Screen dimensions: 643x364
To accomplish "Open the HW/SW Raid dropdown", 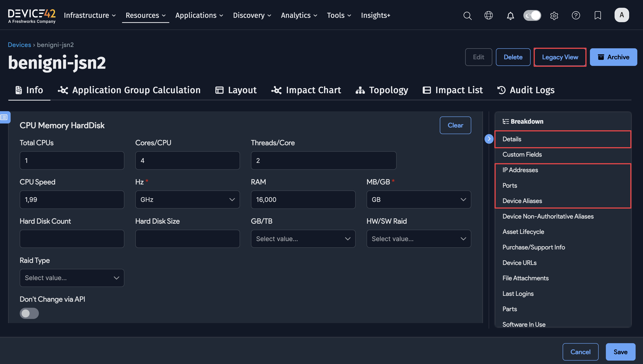I will [x=419, y=239].
